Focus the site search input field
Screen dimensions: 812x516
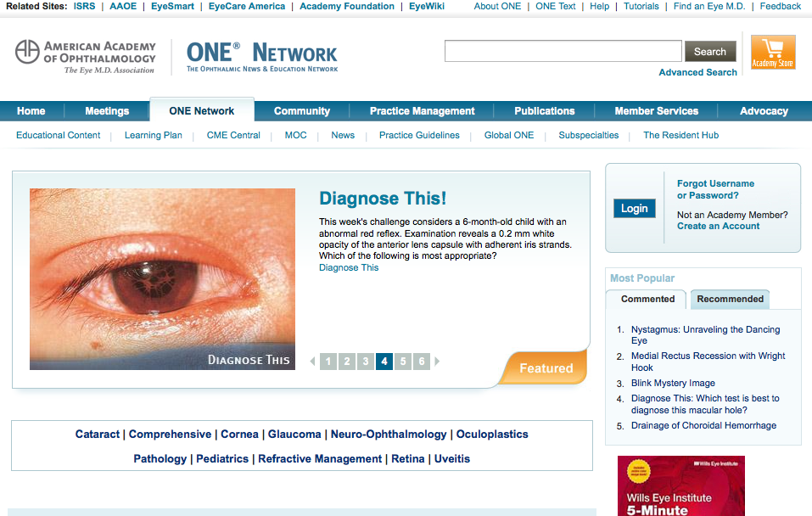[563, 51]
